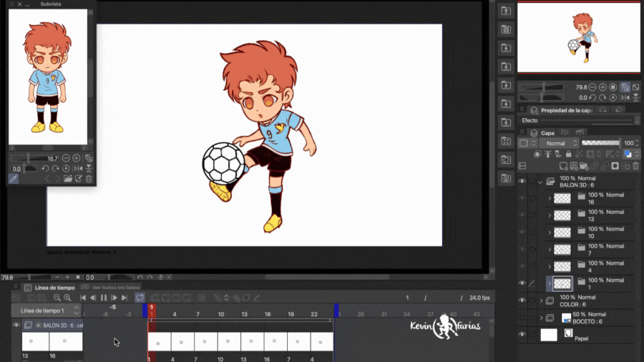644x362 pixels.
Task: Switch to the Línea de tiempo tab
Action: pyautogui.click(x=50, y=288)
